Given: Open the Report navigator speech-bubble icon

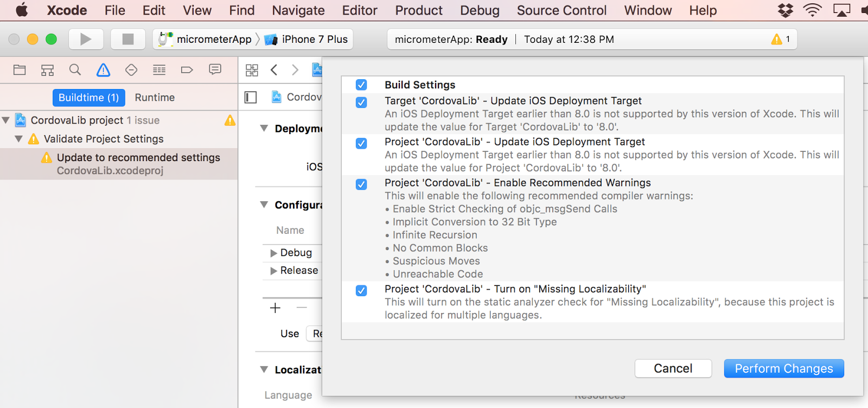Looking at the screenshot, I should pyautogui.click(x=215, y=70).
